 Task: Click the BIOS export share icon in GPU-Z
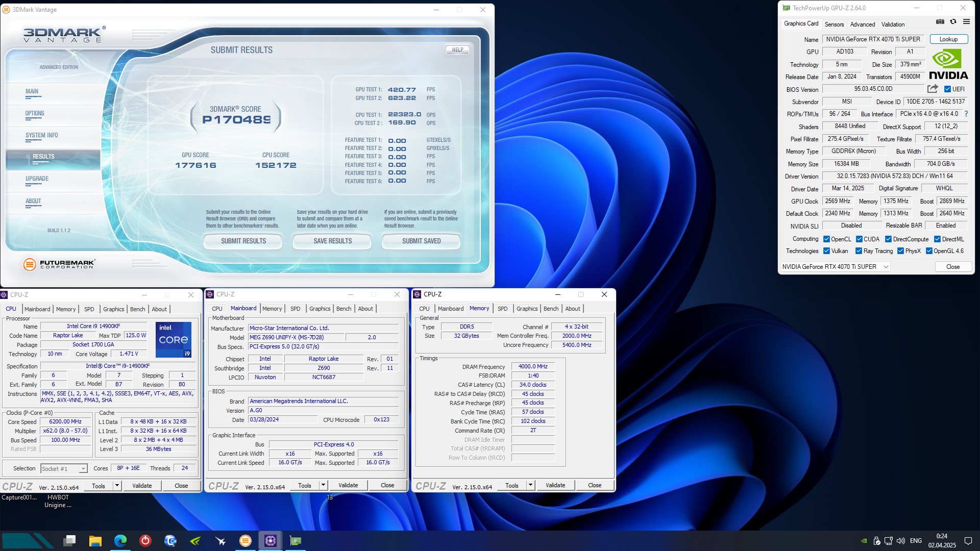pyautogui.click(x=933, y=89)
